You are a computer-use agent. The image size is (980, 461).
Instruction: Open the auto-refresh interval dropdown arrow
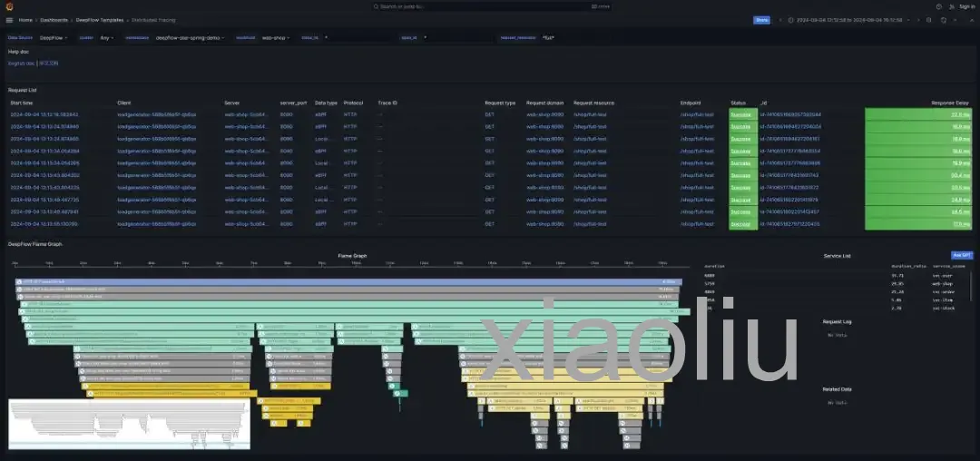(x=953, y=20)
